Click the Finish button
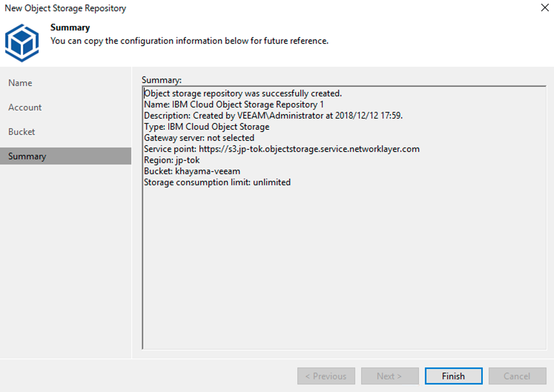554x392 pixels. click(x=454, y=376)
